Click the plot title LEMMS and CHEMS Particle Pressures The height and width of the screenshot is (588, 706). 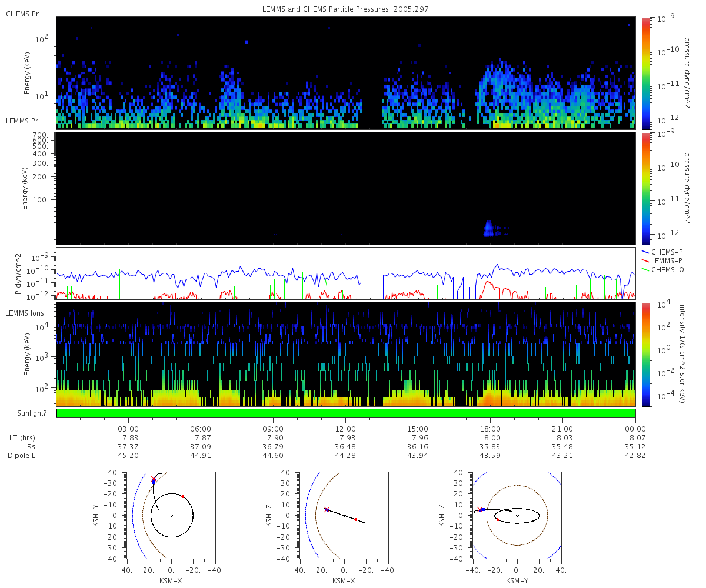pyautogui.click(x=346, y=10)
